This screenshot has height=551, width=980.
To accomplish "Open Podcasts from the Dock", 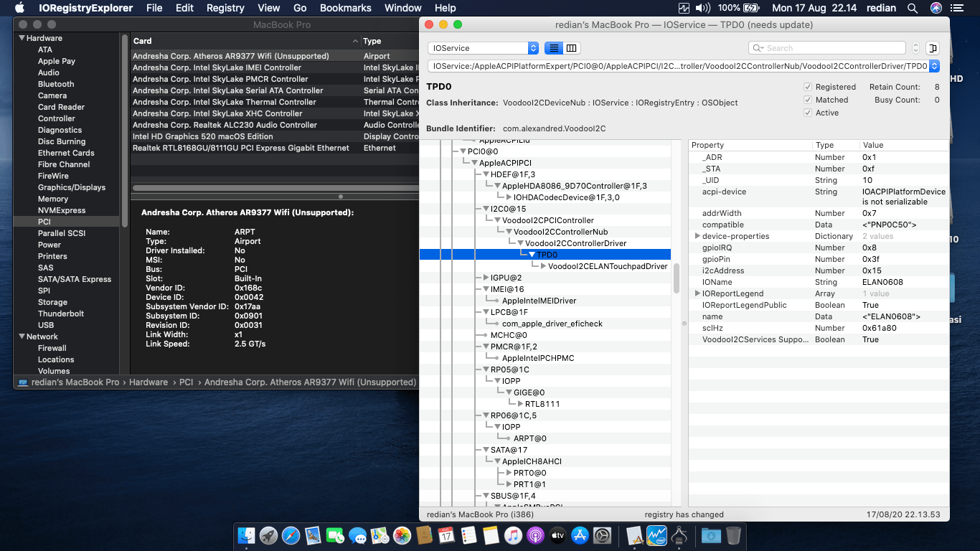I will tap(535, 535).
